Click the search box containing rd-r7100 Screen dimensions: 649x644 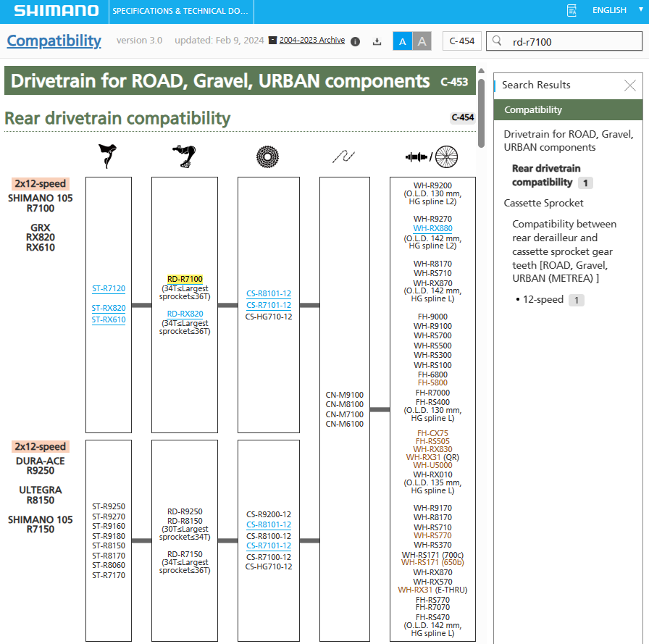click(x=564, y=41)
